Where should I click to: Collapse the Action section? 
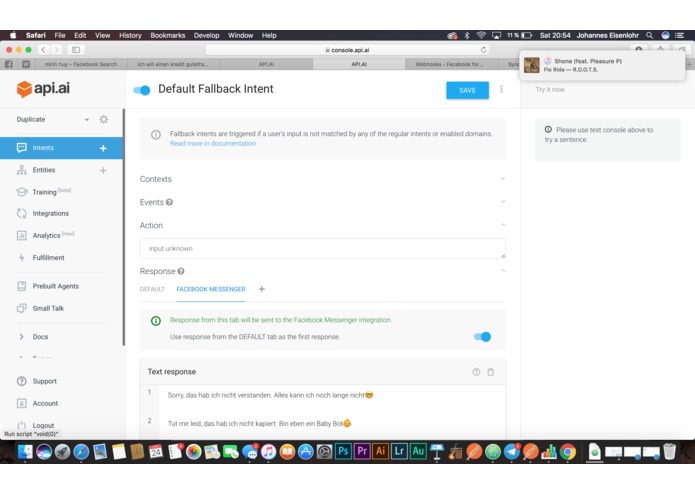pyautogui.click(x=503, y=225)
